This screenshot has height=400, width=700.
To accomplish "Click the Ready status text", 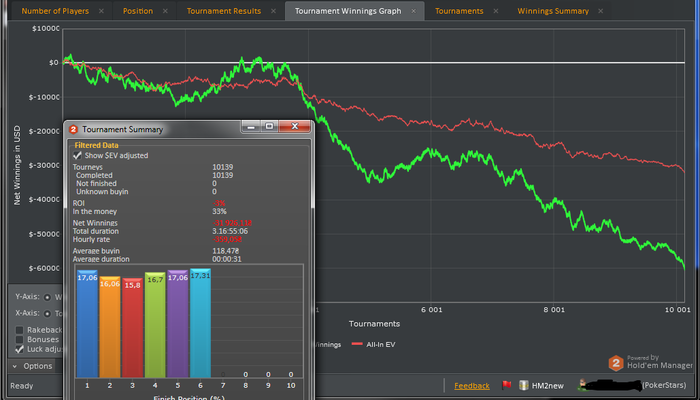I will (21, 386).
